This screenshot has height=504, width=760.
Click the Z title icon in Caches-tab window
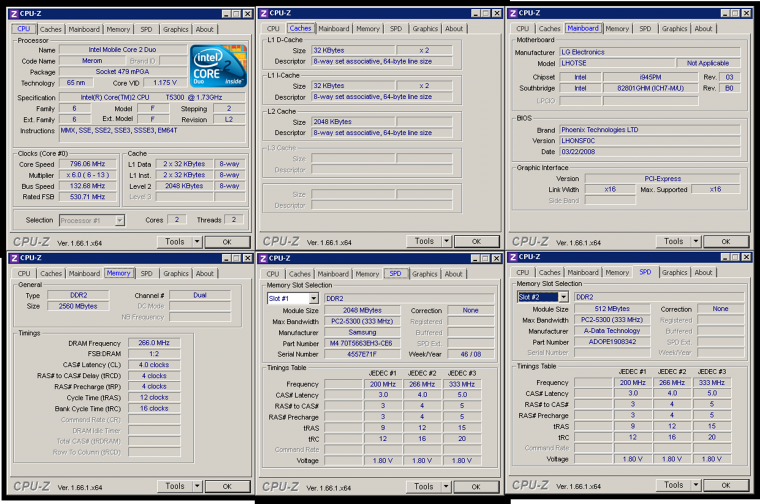coord(263,13)
